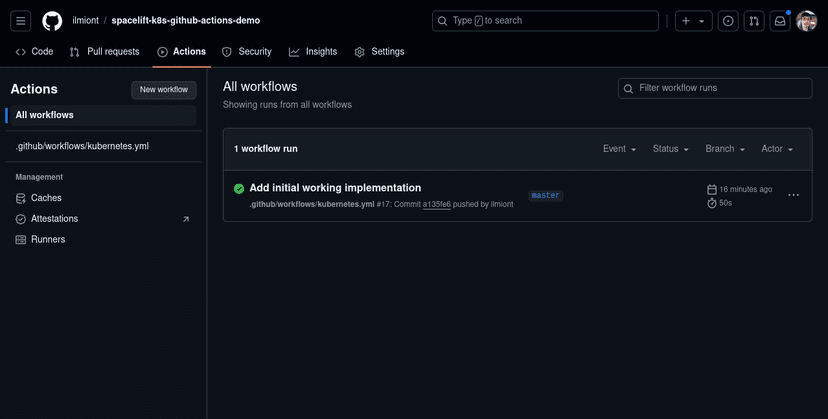Click the green success check icon

coord(239,189)
